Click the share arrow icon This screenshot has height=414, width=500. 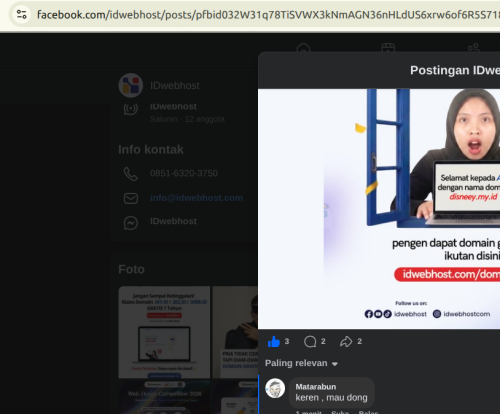(346, 341)
